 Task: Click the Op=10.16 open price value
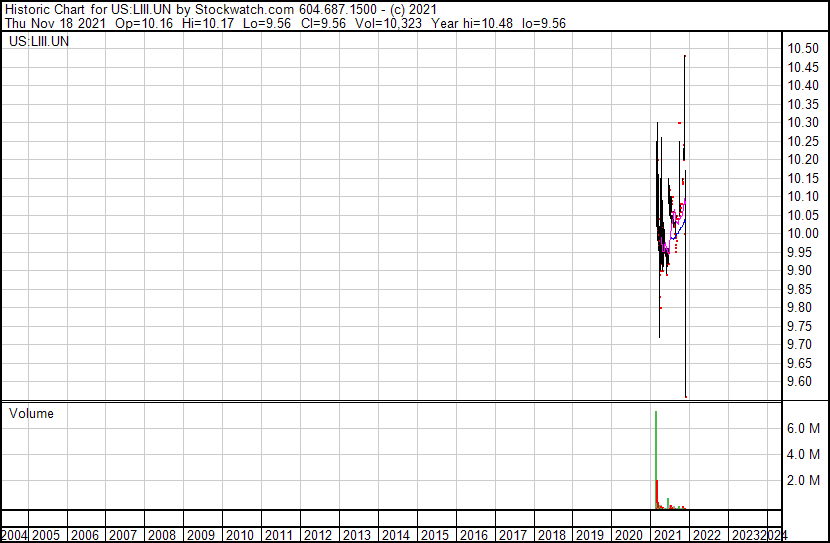(x=143, y=23)
